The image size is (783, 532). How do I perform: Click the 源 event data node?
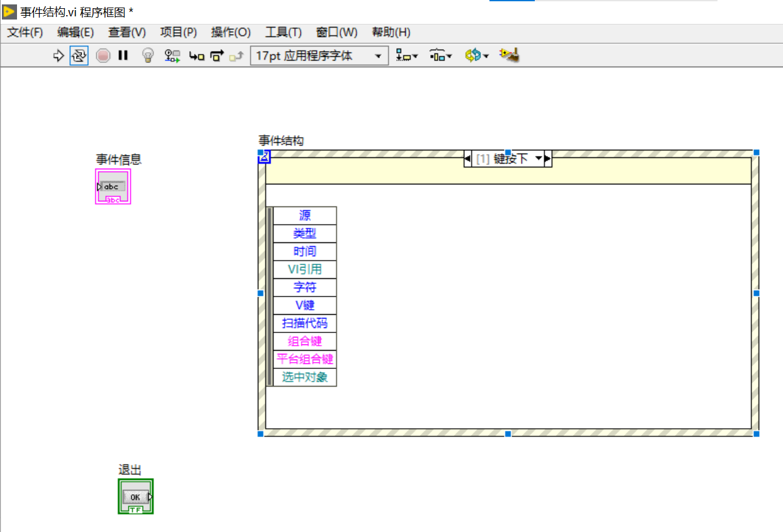pos(305,215)
